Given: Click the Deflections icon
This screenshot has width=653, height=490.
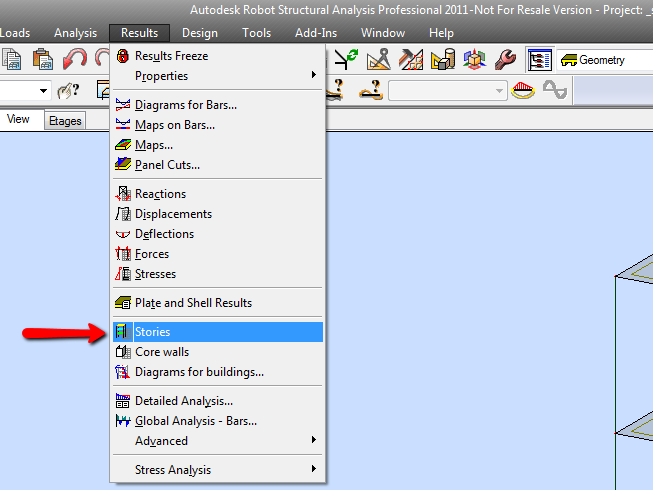Looking at the screenshot, I should [x=123, y=234].
